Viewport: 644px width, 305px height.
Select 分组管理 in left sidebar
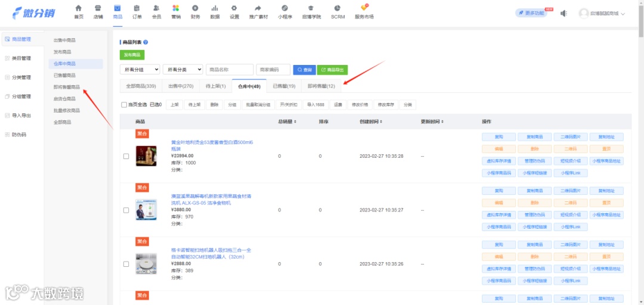[22, 97]
